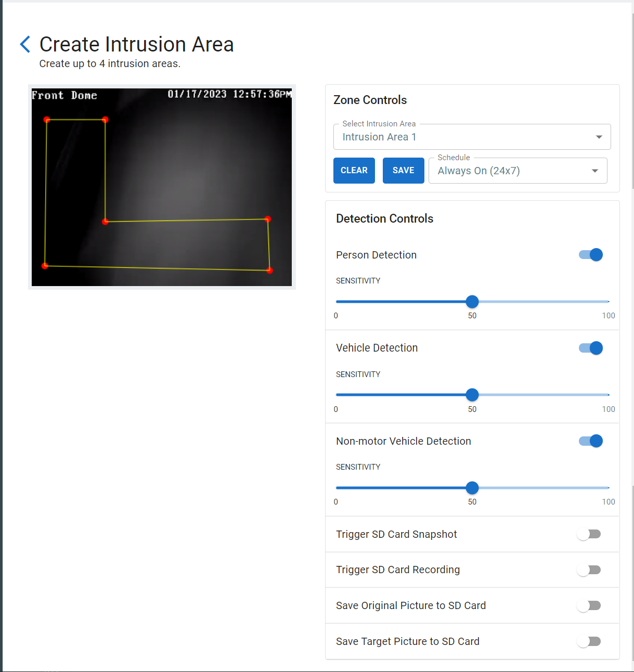
Task: Click the bottom-right red vertex of the zone
Action: click(269, 270)
